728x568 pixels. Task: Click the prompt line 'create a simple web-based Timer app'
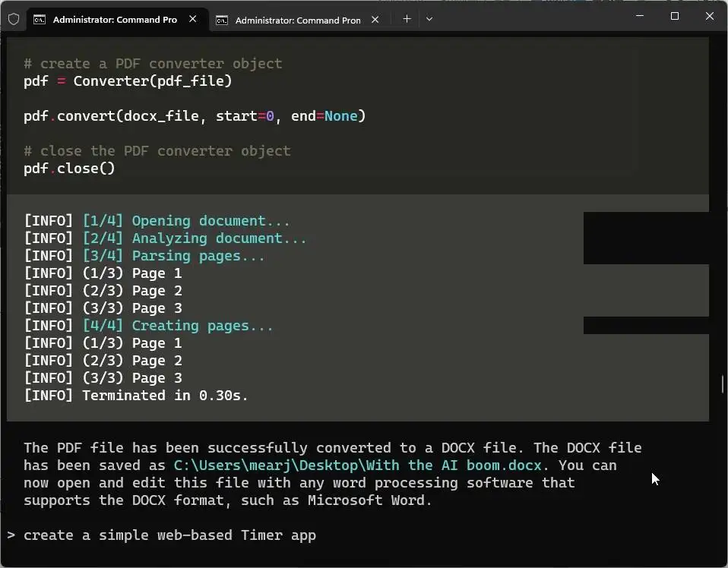pyautogui.click(x=170, y=535)
